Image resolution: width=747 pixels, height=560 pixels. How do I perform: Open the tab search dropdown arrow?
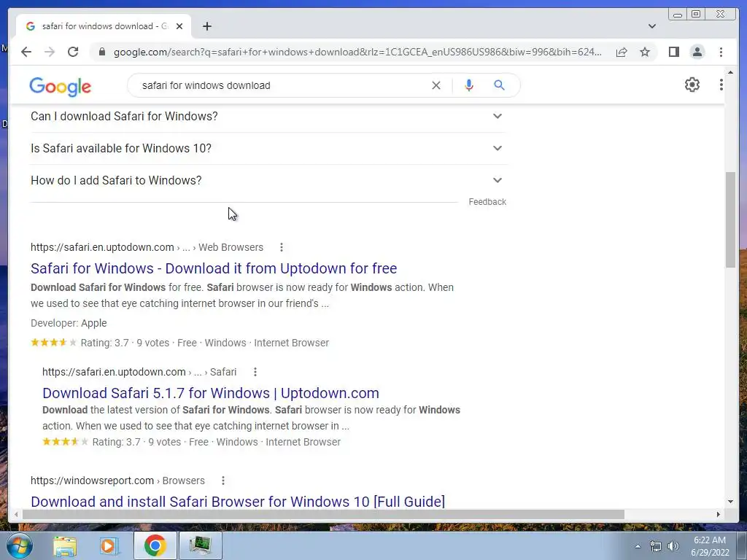pos(652,26)
